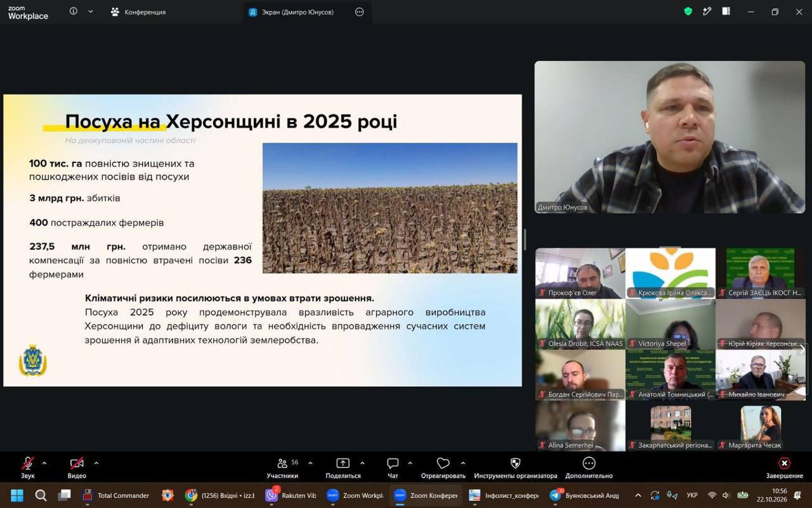Expand audio options arrow next to Звук
This screenshot has height=508, width=812.
click(44, 463)
